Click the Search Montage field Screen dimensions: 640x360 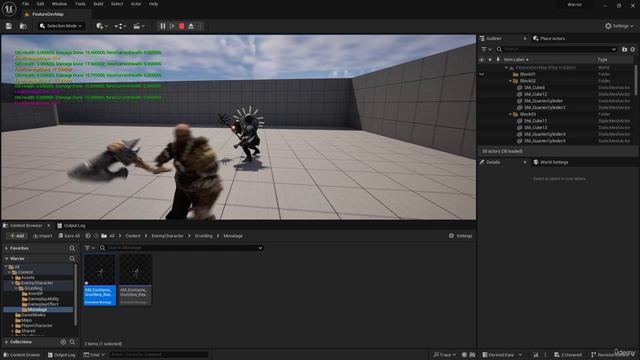(180, 248)
